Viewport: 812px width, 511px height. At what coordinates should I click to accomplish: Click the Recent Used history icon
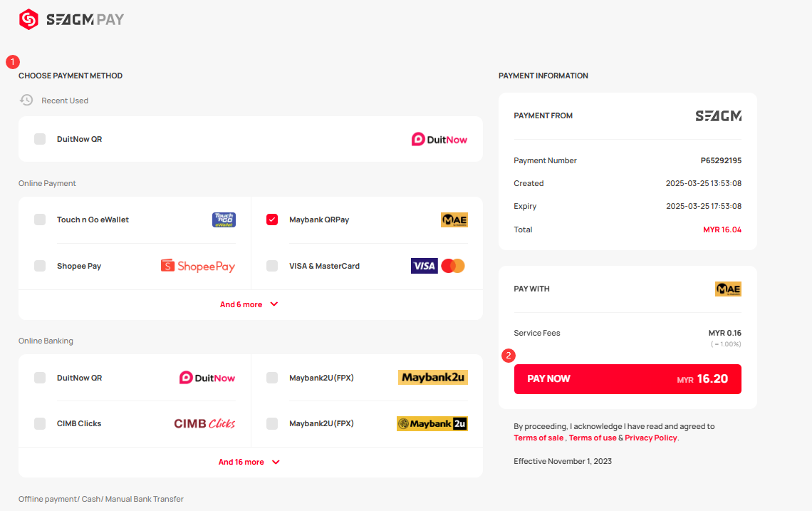pos(26,100)
